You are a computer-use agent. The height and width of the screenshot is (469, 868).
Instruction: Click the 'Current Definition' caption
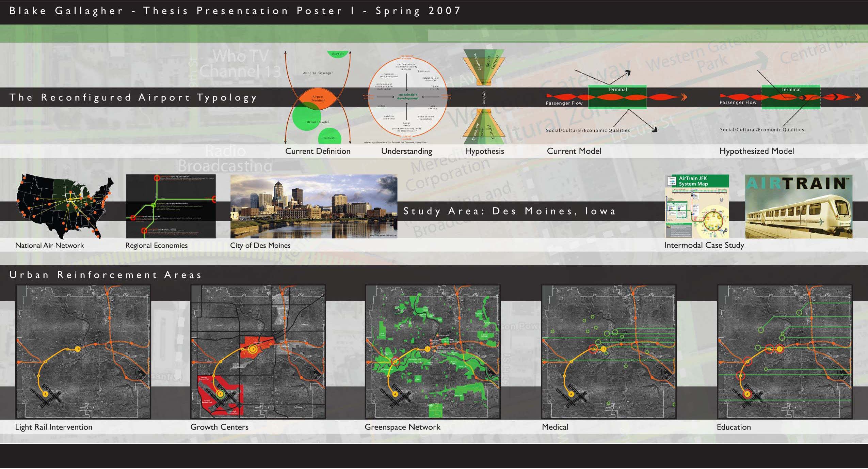pos(318,151)
